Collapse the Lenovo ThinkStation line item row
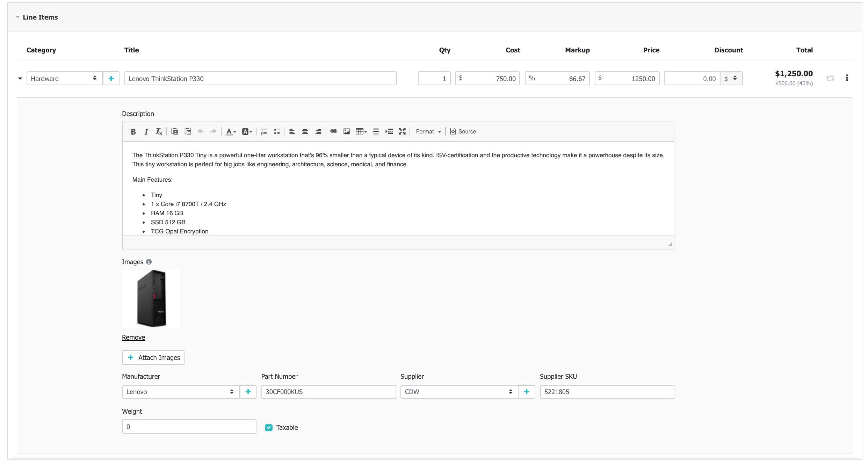868x464 pixels. pyautogui.click(x=20, y=79)
